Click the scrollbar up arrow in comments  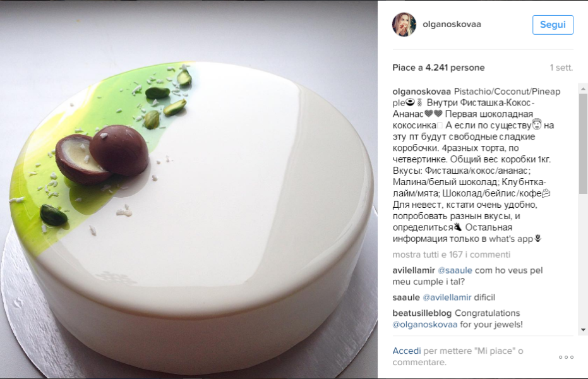583,89
